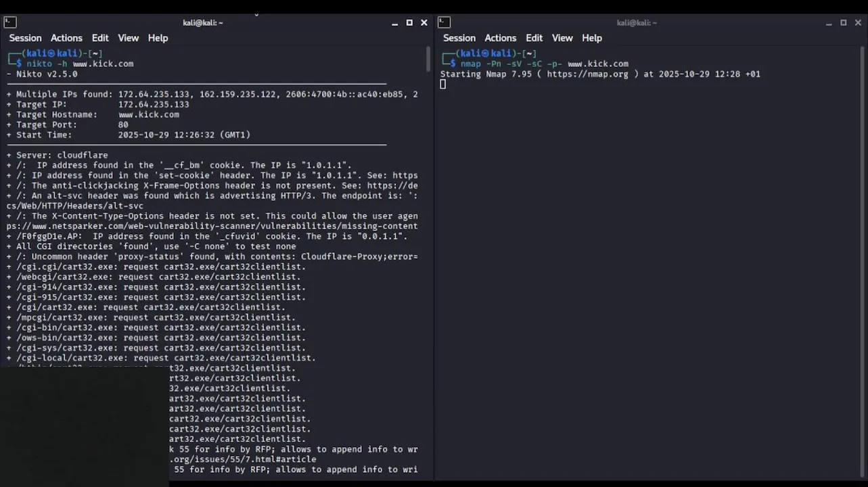868x487 pixels.
Task: Click the alt-svc header HTTP/3 line
Action: point(212,195)
